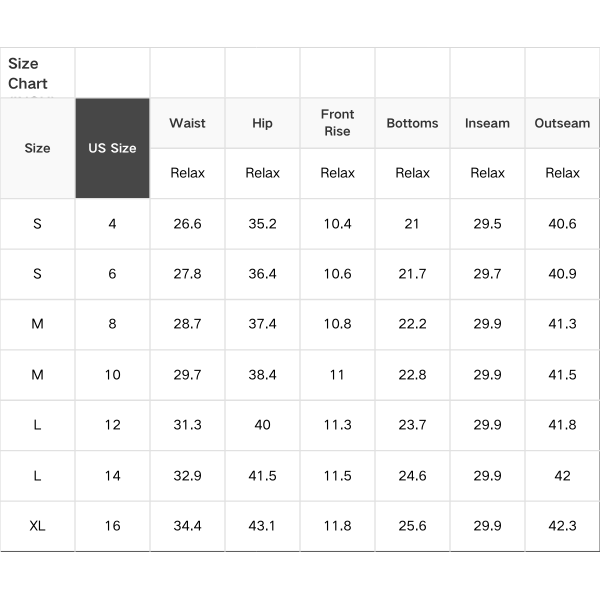Image resolution: width=600 pixels, height=600 pixels.
Task: Select outseam value 40.9
Action: pos(562,274)
